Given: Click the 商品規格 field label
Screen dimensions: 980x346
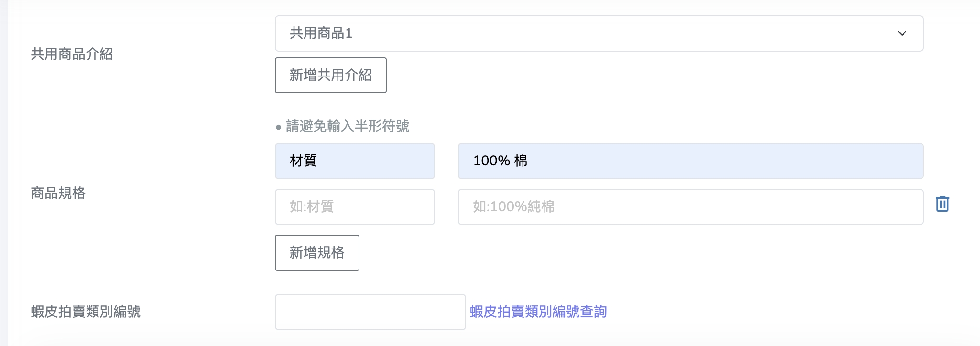Looking at the screenshot, I should [x=58, y=193].
